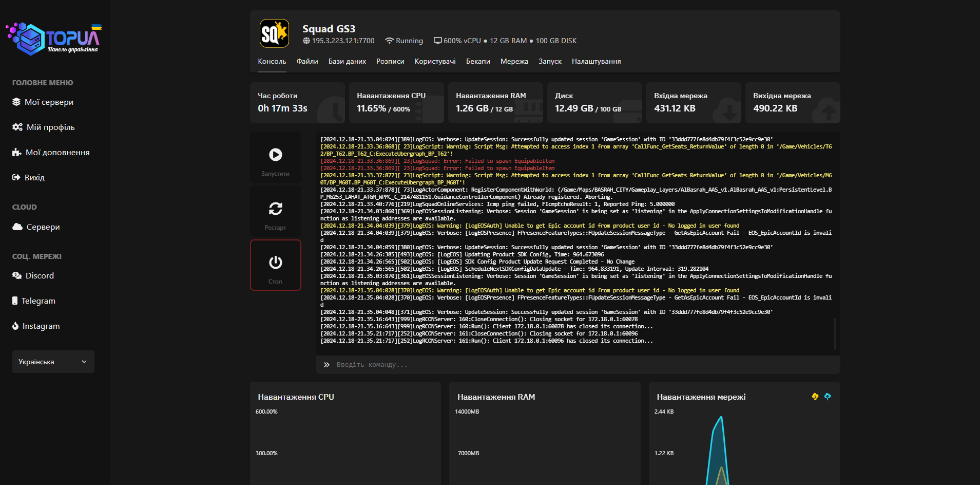Log out using Вихід link
Screen dimensions: 980x485
click(34, 178)
